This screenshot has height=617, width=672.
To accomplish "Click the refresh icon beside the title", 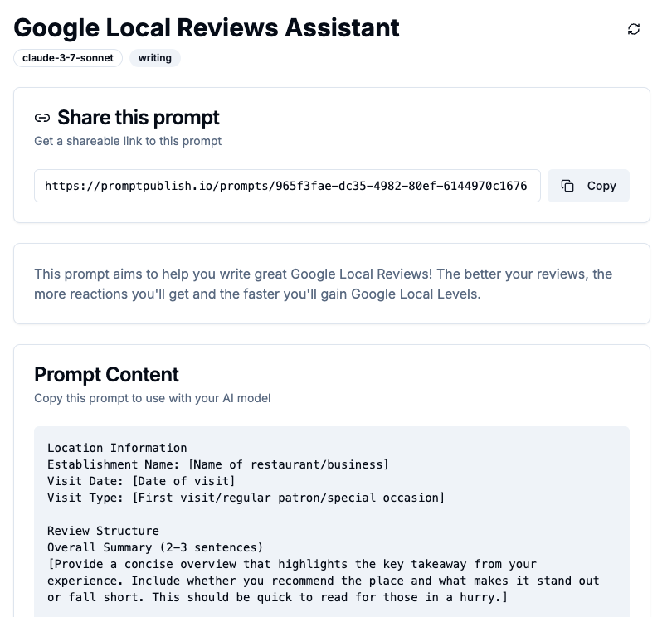I will pyautogui.click(x=634, y=29).
